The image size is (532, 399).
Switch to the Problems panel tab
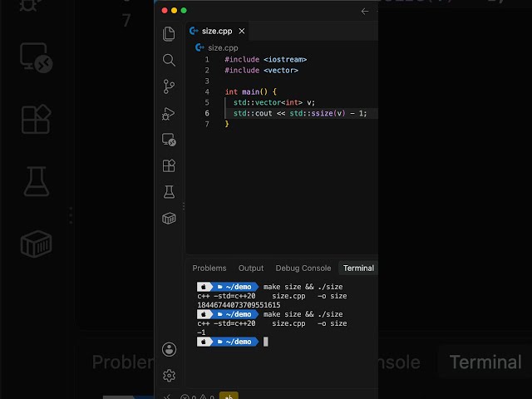[x=209, y=268]
